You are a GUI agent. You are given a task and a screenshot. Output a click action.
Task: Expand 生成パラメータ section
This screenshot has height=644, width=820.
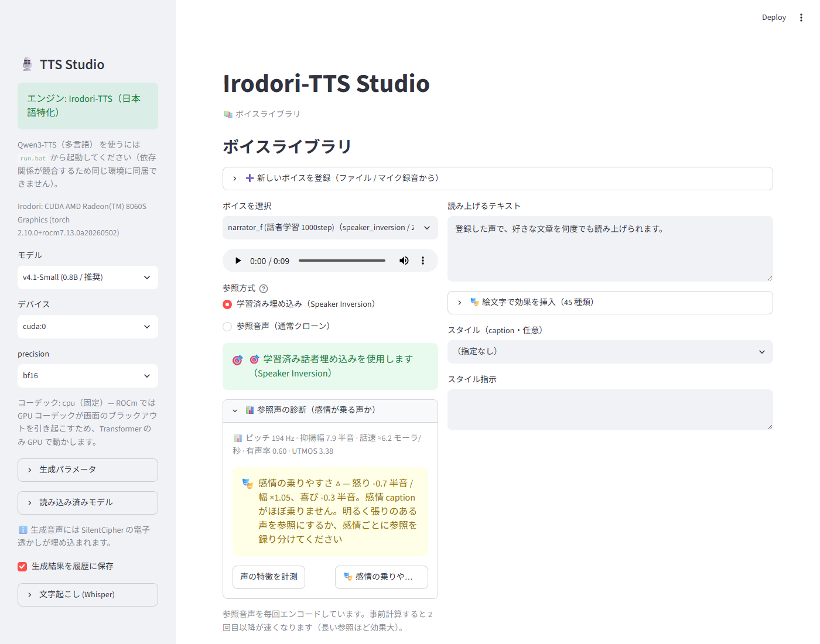tap(88, 470)
